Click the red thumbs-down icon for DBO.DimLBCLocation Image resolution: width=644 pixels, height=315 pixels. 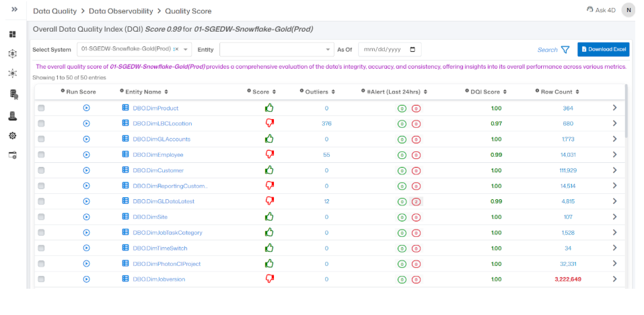[269, 123]
